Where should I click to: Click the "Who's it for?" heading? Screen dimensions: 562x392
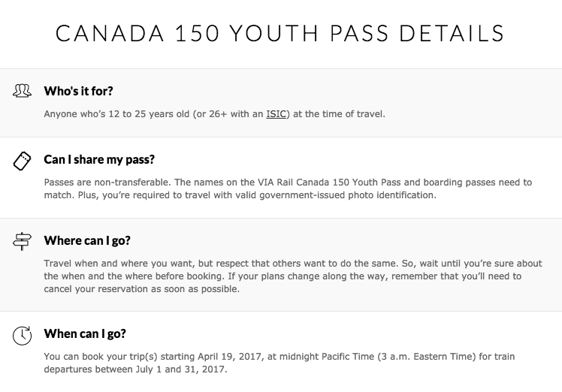[x=78, y=91]
